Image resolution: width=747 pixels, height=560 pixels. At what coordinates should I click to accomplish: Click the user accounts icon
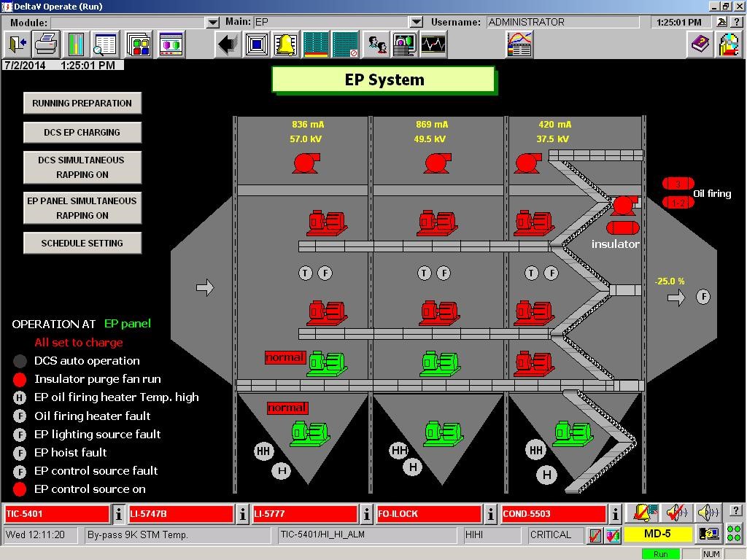point(377,45)
